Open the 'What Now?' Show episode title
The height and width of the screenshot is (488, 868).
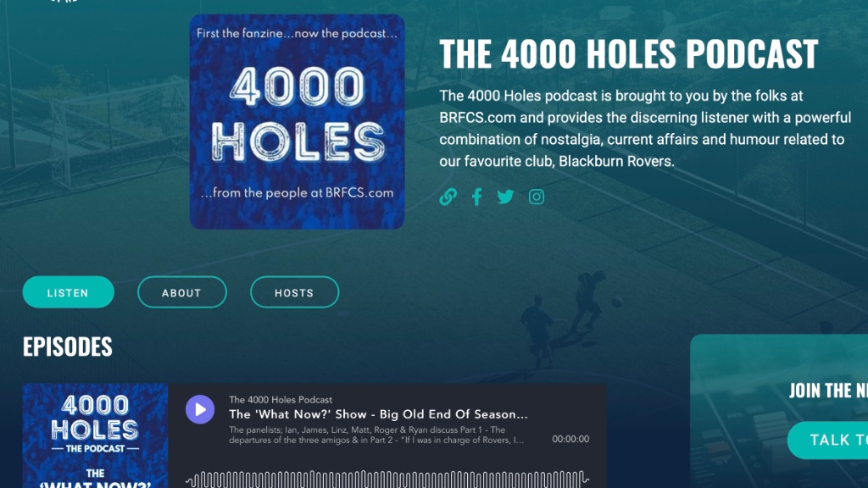[378, 414]
